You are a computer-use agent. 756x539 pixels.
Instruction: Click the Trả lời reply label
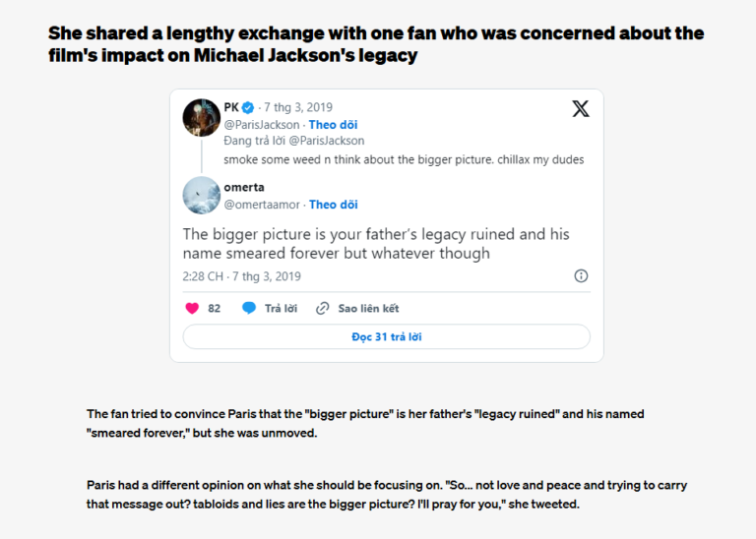pos(281,308)
